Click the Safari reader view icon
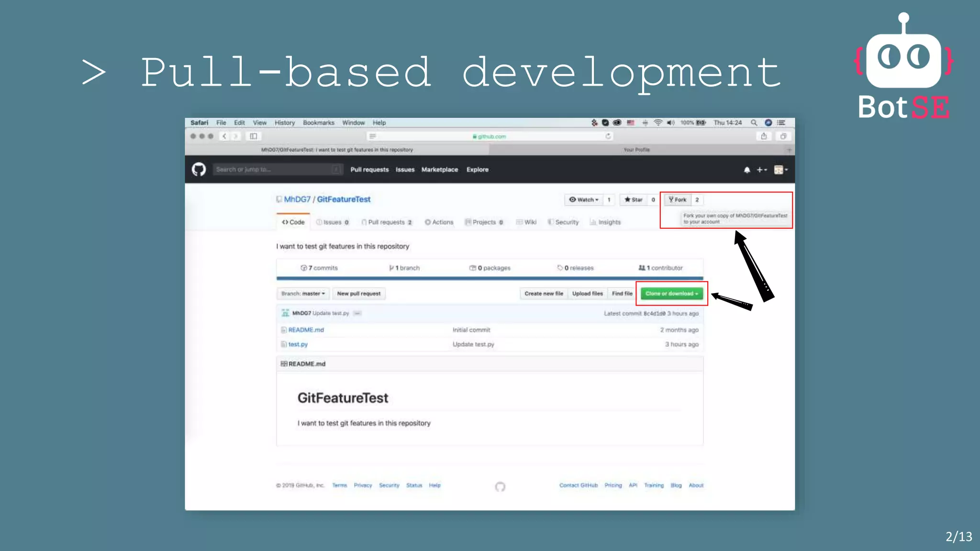980x551 pixels. [373, 136]
